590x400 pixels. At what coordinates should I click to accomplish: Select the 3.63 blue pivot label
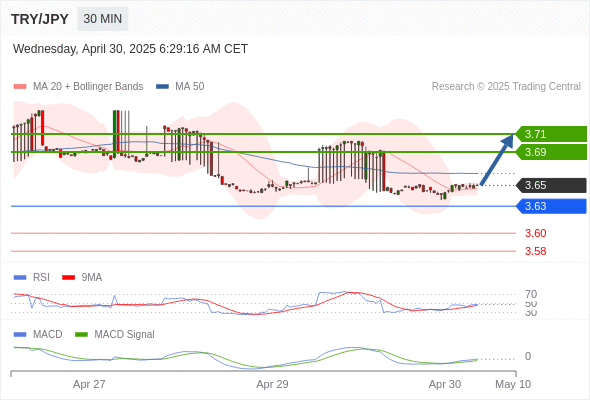coord(551,206)
